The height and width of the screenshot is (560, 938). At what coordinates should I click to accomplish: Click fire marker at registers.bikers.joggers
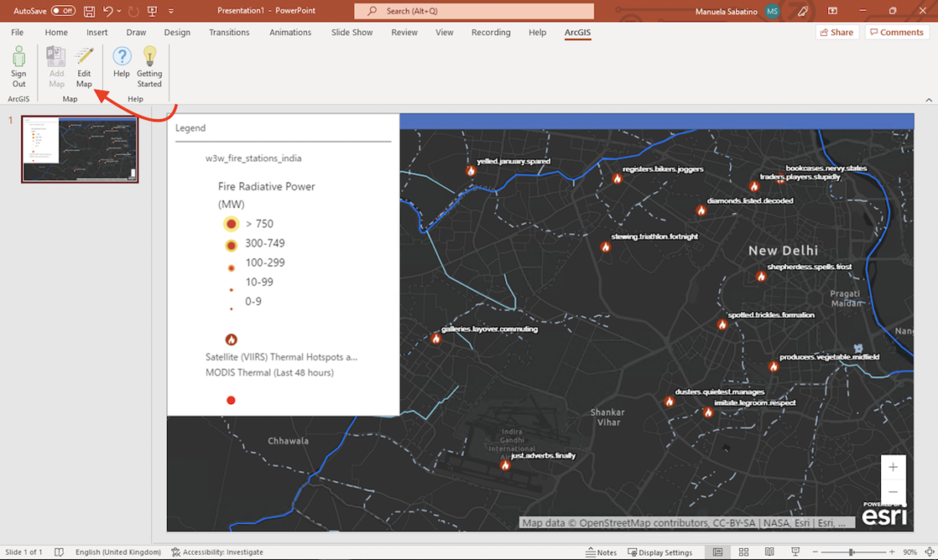click(617, 179)
